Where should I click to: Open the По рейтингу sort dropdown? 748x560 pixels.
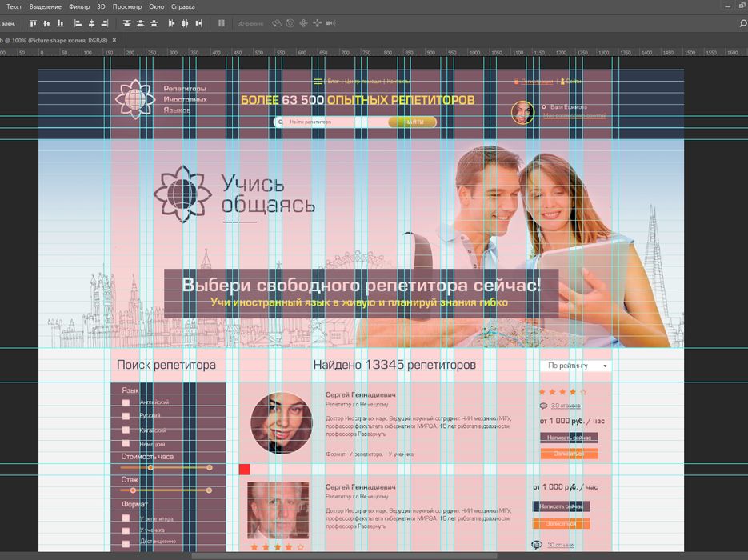tap(575, 366)
